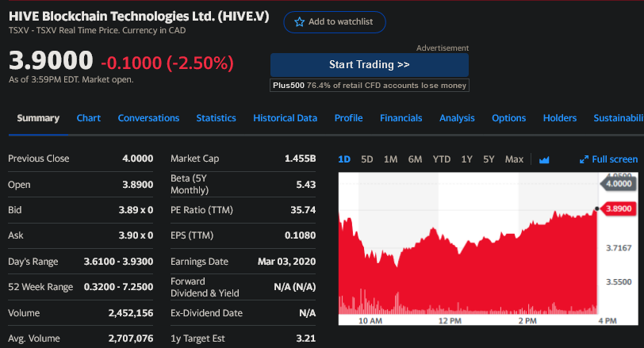Open the Conversations tab
The image size is (644, 348).
point(148,118)
